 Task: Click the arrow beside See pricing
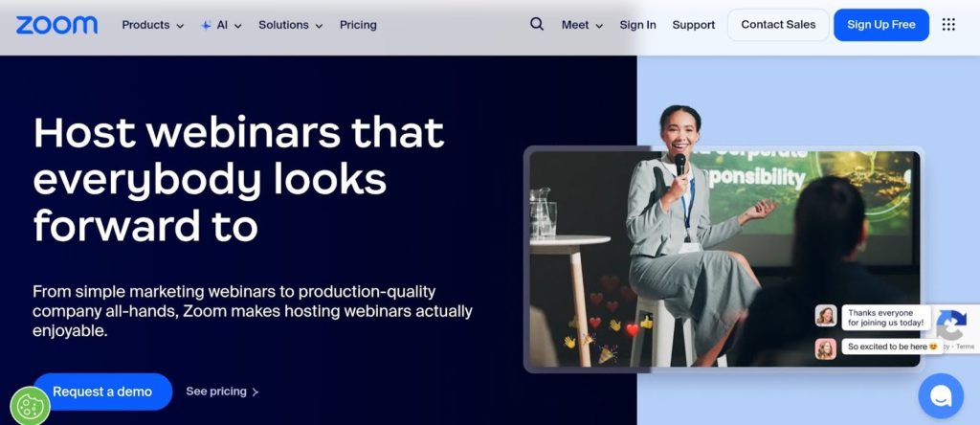(x=256, y=392)
